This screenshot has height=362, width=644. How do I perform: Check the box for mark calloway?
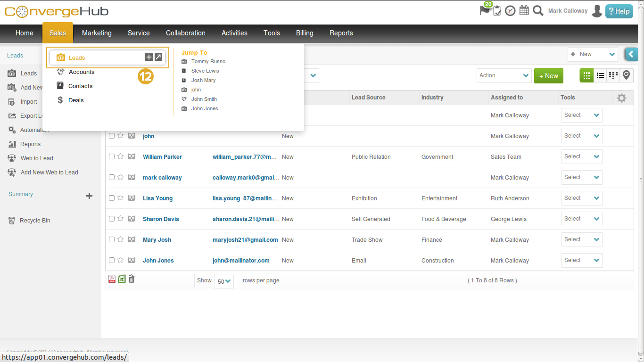tap(112, 177)
